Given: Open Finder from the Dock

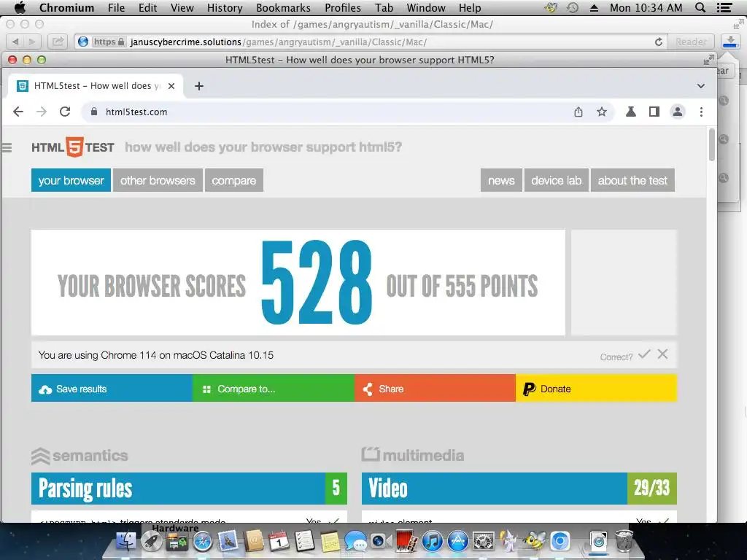Looking at the screenshot, I should click(x=125, y=542).
